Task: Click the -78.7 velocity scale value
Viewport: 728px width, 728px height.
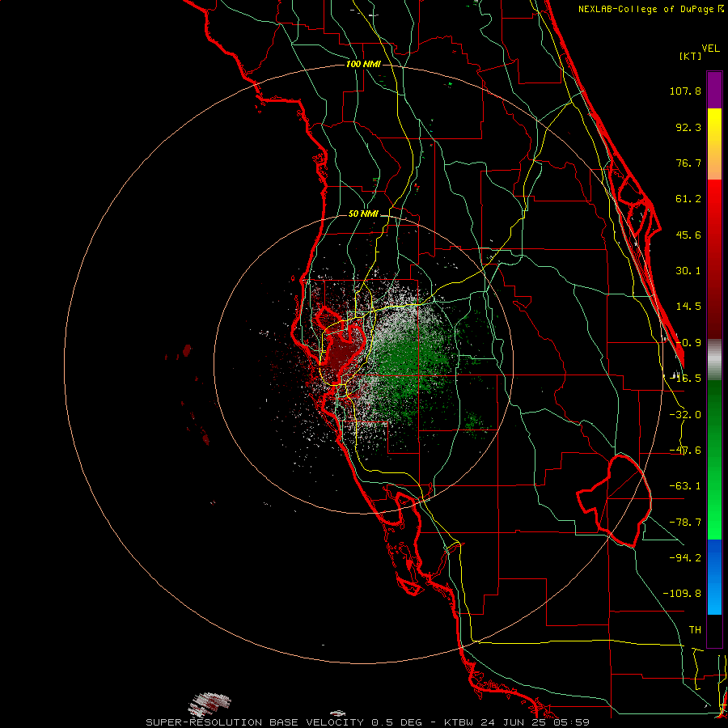Action: [685, 523]
